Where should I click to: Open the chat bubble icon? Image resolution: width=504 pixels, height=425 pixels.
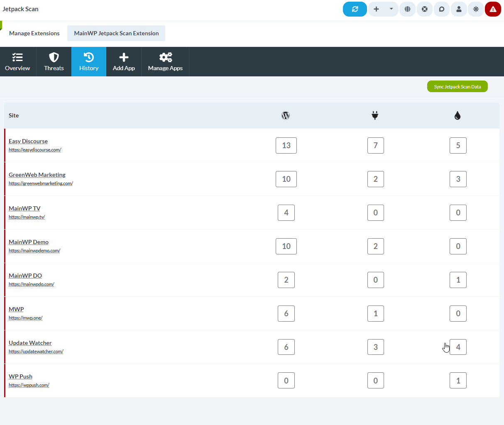point(441,9)
